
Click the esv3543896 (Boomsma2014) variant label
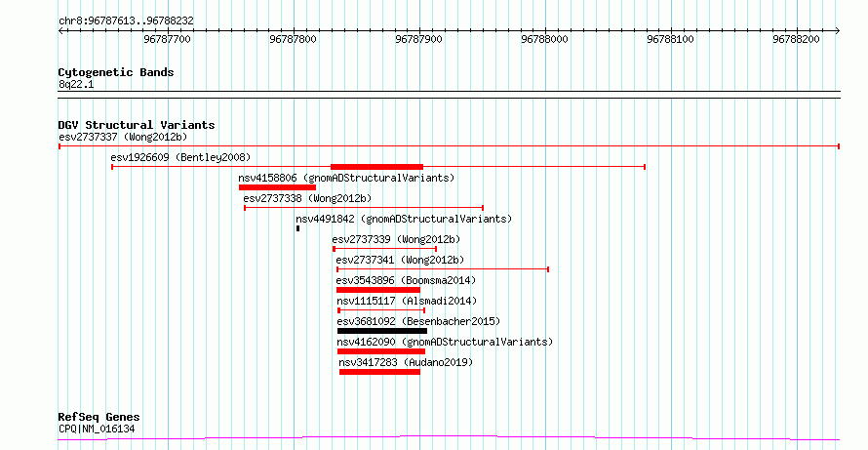coord(406,280)
